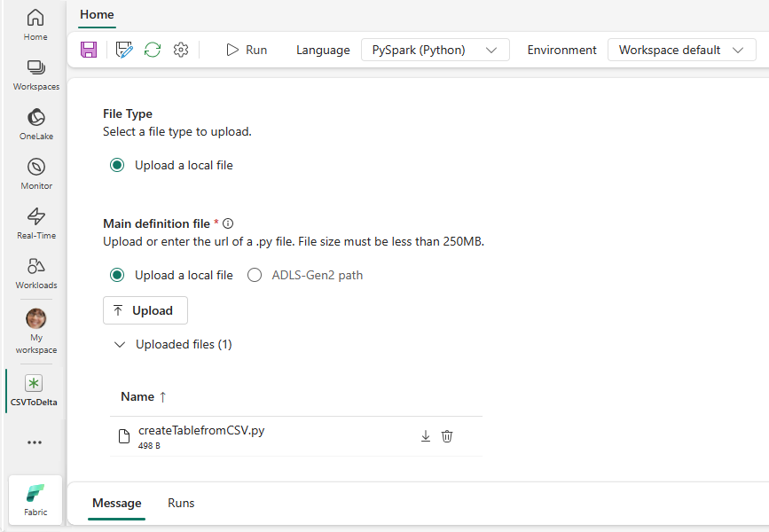Viewport: 769px width, 532px height.
Task: Open My workspace via the avatar icon
Action: (36, 318)
